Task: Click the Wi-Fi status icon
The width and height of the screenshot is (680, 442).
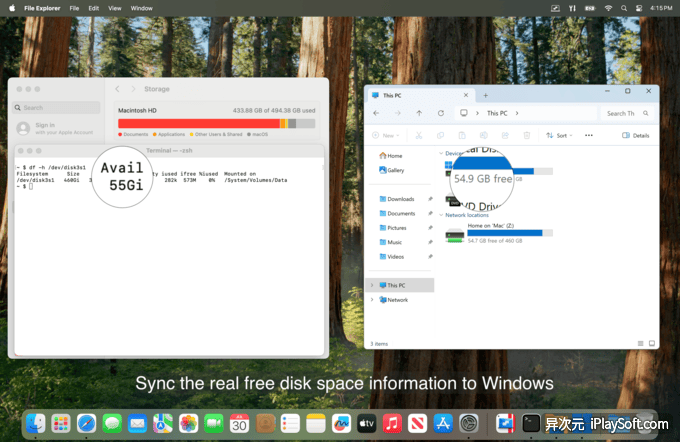Action: (x=608, y=8)
